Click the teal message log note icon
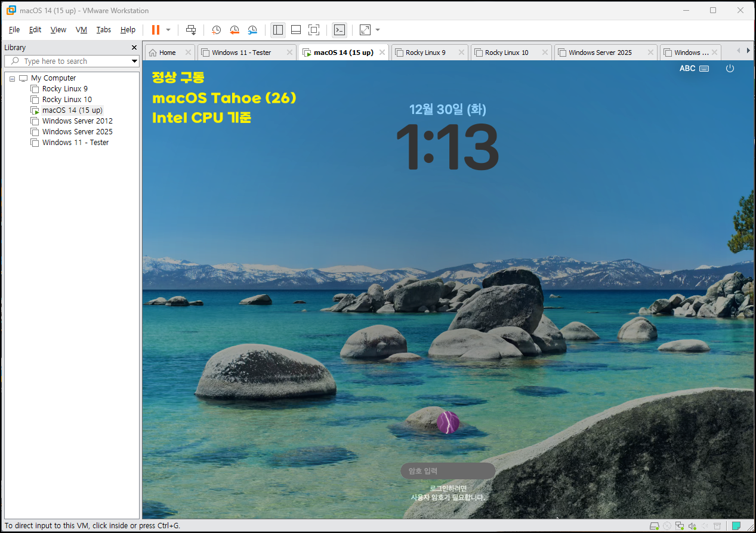Viewport: 756px width, 533px height. point(737,526)
